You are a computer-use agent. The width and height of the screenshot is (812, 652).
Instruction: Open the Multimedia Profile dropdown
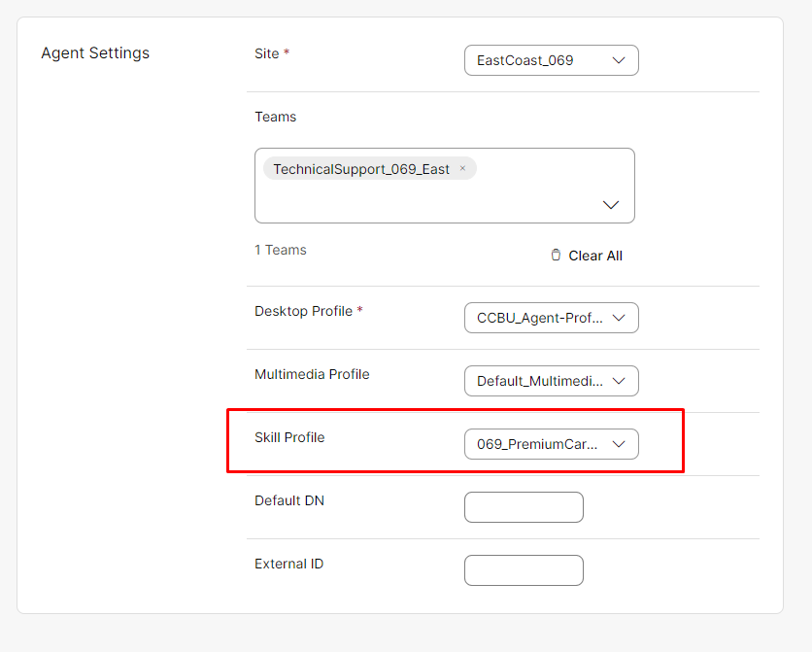(551, 381)
